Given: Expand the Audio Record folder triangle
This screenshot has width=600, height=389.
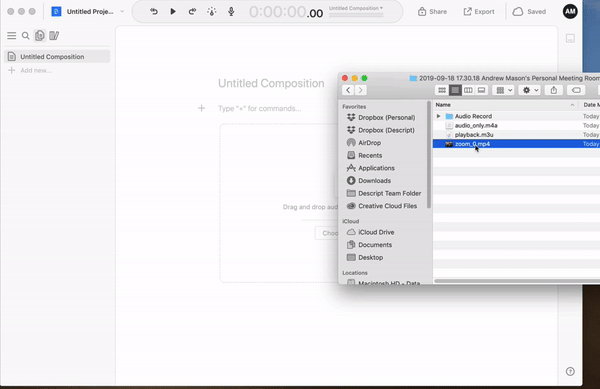Looking at the screenshot, I should pyautogui.click(x=439, y=116).
